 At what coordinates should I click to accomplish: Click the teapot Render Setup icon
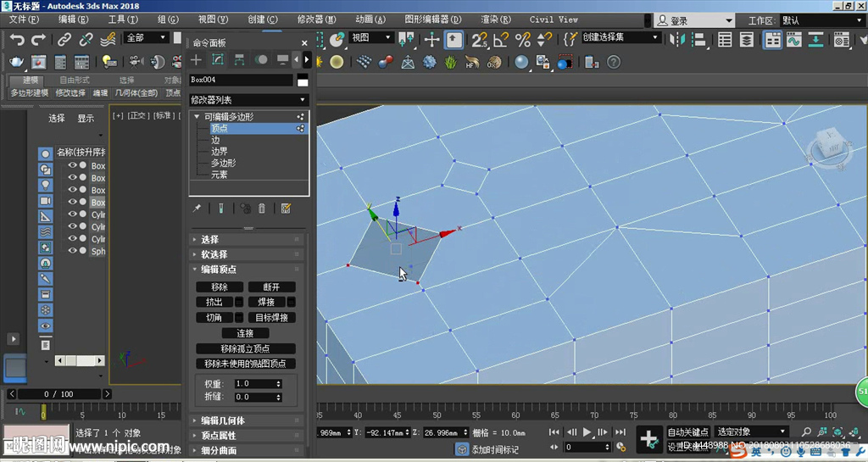(x=17, y=62)
